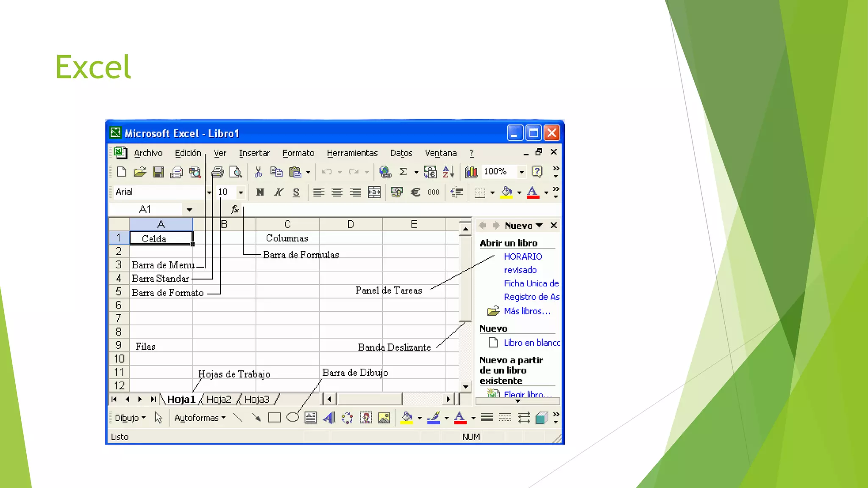The image size is (868, 488).
Task: Switch to the Hoja3 sheet tab
Action: 257,399
